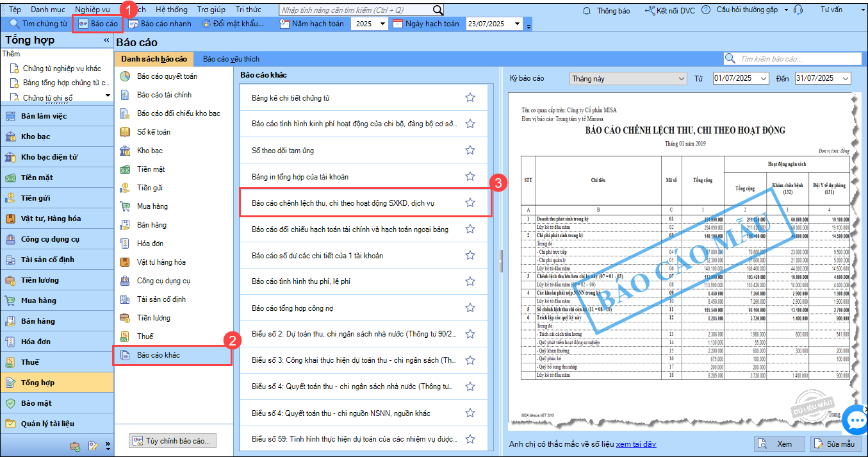The image size is (868, 457).
Task: Star Báo cáo đối chiếu hạch toán tài chính
Action: (470, 229)
